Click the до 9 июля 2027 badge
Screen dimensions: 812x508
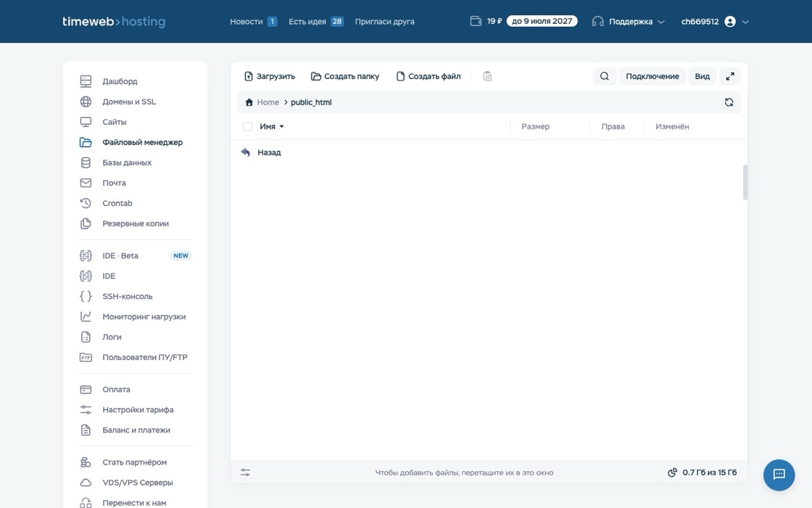coord(542,21)
